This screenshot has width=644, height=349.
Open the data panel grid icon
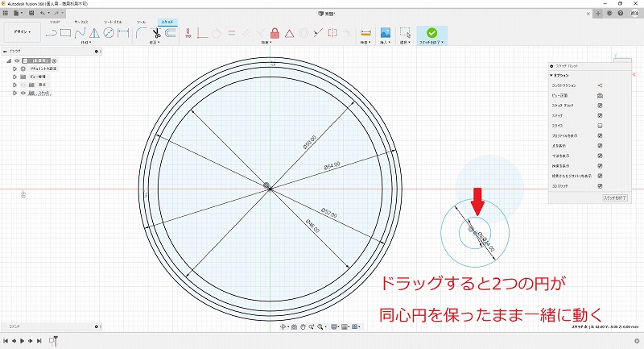click(x=6, y=13)
